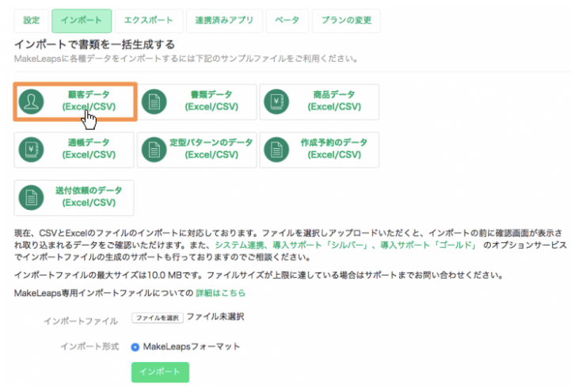582x392 pixels.
Task: Download the 送付依頼のデータ (Excel/CSV) sample
Action: [x=74, y=198]
